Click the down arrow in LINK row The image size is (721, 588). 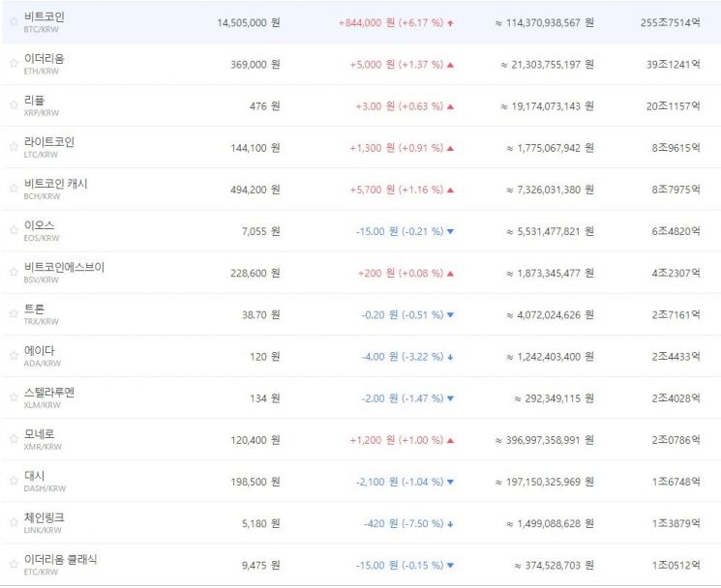[x=450, y=524]
